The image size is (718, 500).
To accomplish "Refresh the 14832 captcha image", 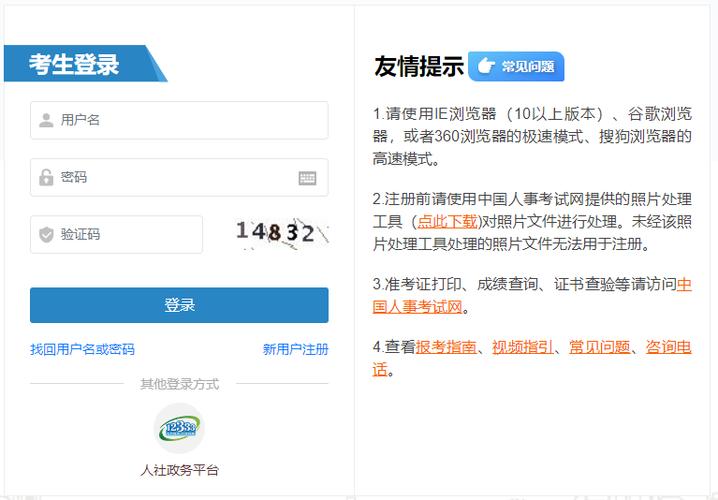I will (x=282, y=234).
